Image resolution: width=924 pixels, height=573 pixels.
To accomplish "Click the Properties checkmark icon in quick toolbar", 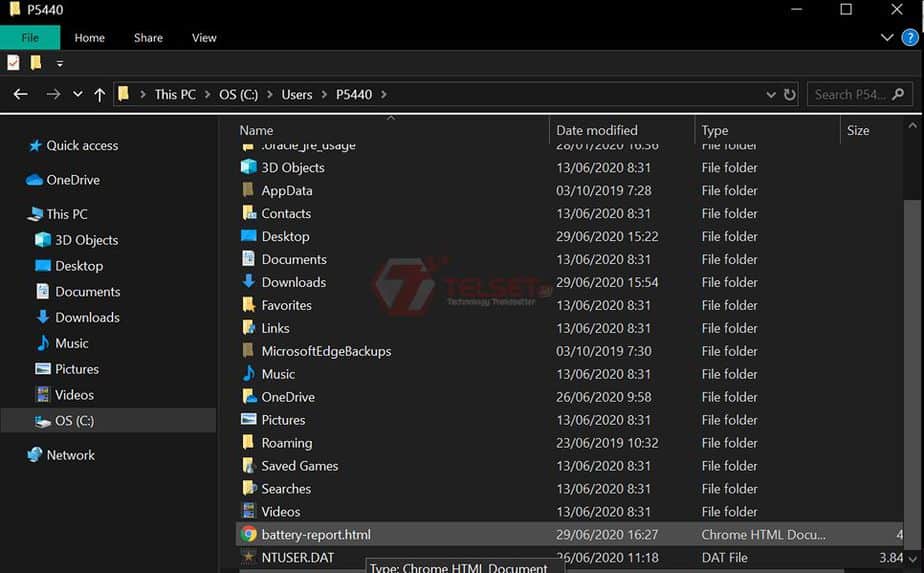I will pos(13,63).
